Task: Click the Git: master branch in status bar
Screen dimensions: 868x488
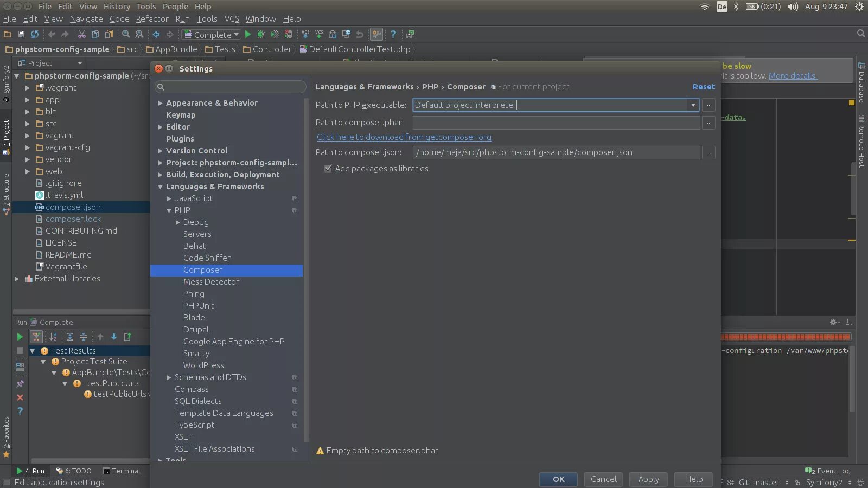Action: pyautogui.click(x=759, y=483)
